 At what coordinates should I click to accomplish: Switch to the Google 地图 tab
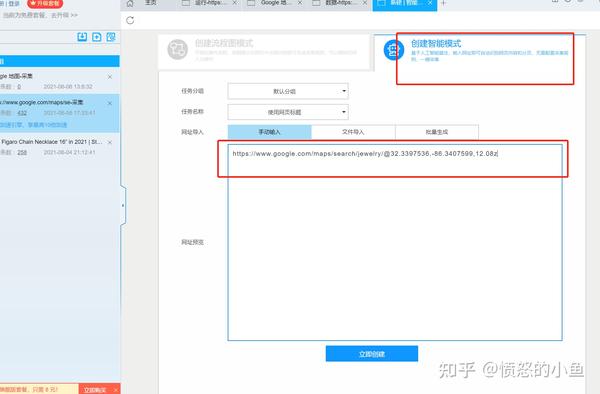click(274, 3)
